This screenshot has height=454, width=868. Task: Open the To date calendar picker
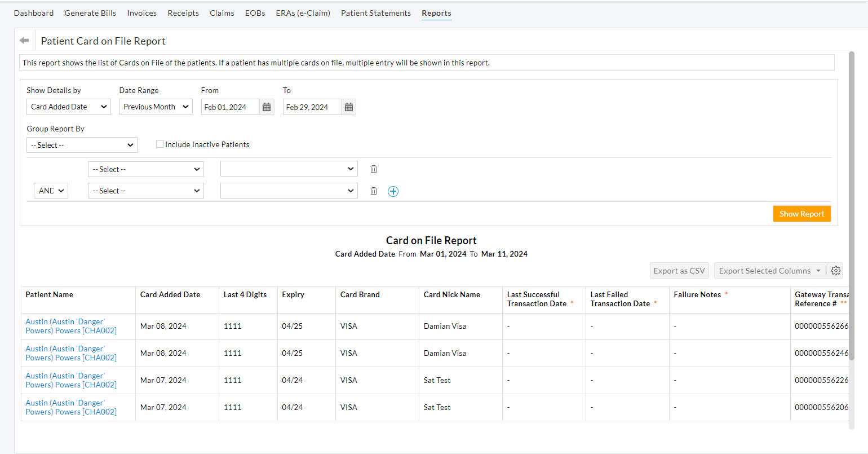click(348, 107)
